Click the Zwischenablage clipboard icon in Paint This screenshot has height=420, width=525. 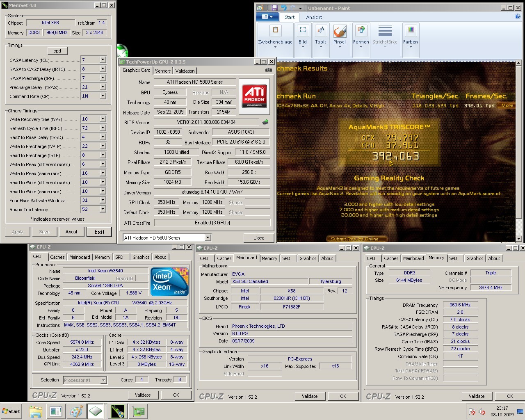(x=275, y=30)
